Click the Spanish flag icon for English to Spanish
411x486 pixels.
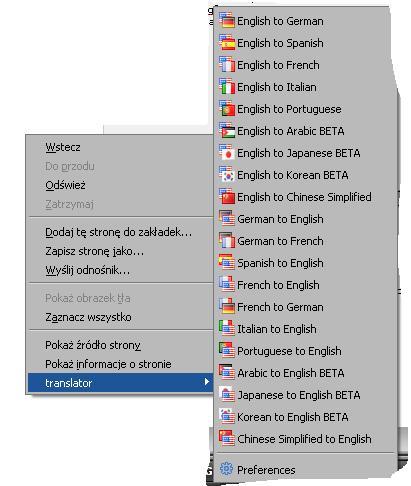(x=227, y=42)
